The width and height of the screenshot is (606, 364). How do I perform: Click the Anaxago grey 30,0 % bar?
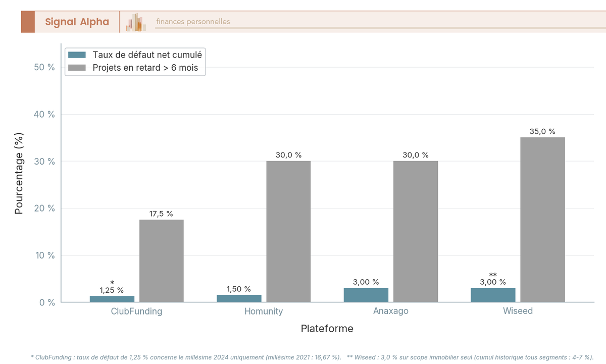point(416,231)
